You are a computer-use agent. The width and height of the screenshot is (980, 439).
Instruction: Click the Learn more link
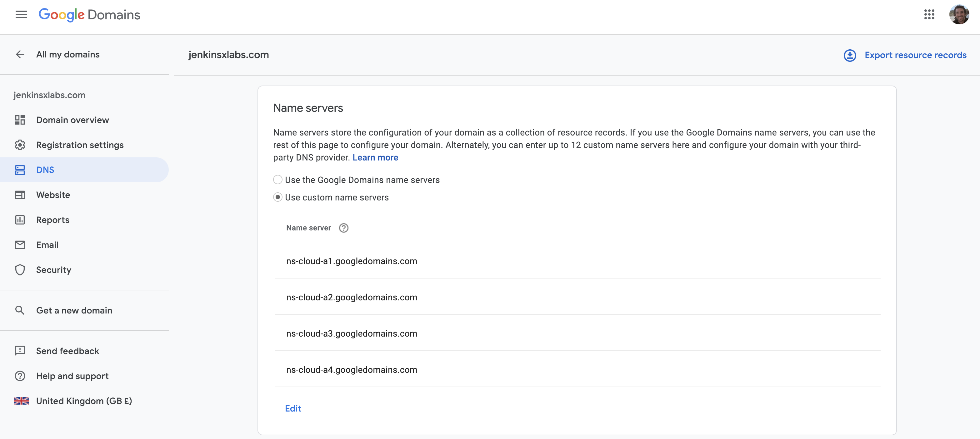point(375,157)
